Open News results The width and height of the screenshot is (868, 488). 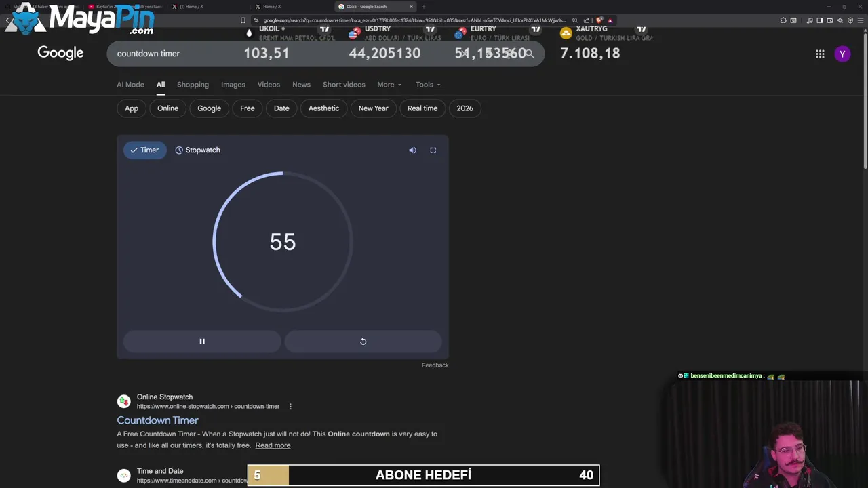pyautogui.click(x=301, y=85)
